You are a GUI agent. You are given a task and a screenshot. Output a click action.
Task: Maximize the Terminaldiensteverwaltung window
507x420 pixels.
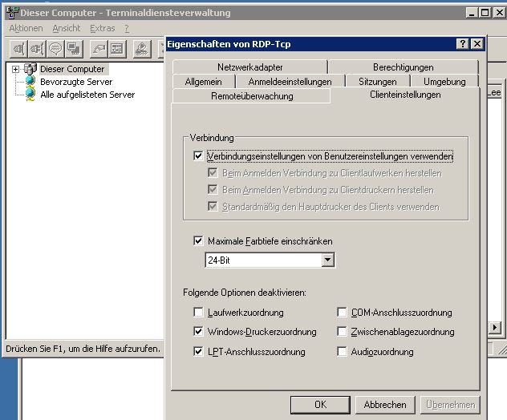pyautogui.click(x=485, y=13)
